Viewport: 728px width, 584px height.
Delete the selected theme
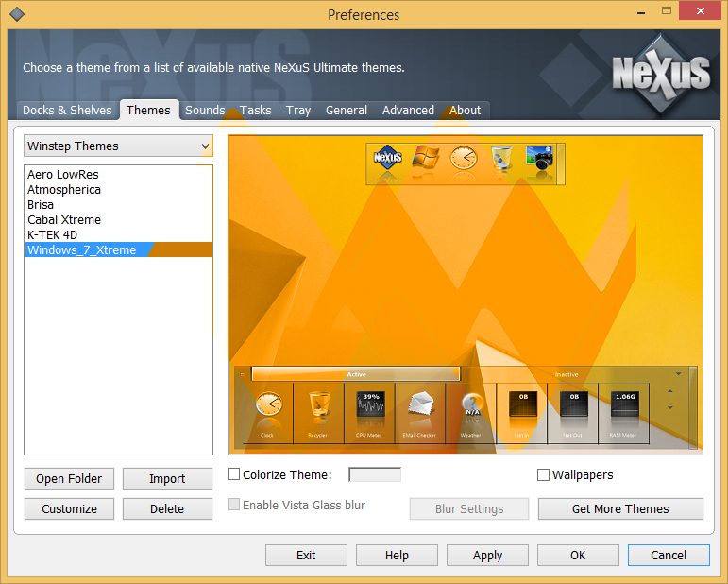click(167, 508)
